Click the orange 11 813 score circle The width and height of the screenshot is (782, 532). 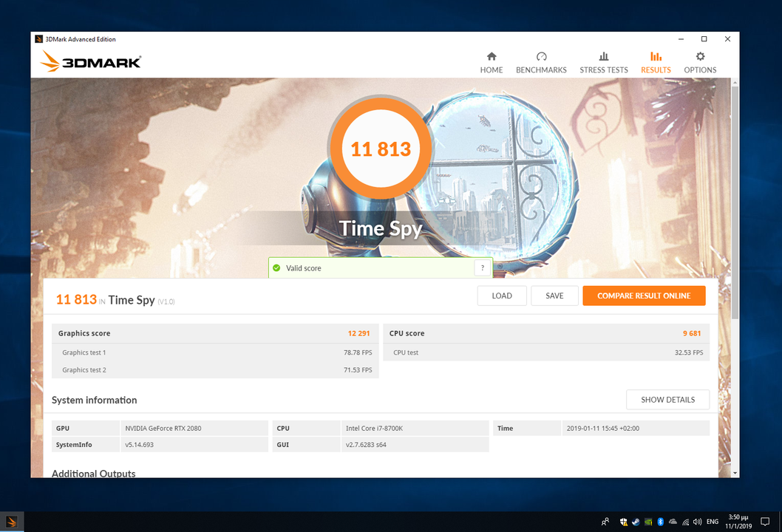[x=381, y=149]
